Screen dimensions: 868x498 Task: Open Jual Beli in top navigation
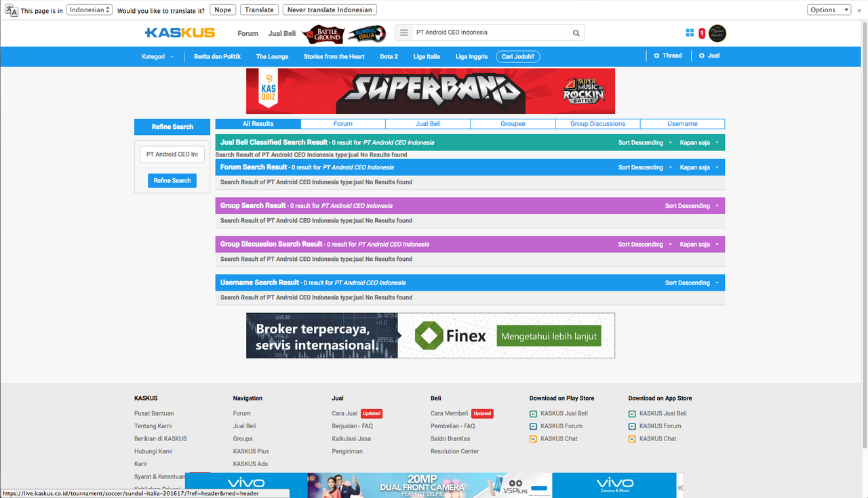click(282, 33)
